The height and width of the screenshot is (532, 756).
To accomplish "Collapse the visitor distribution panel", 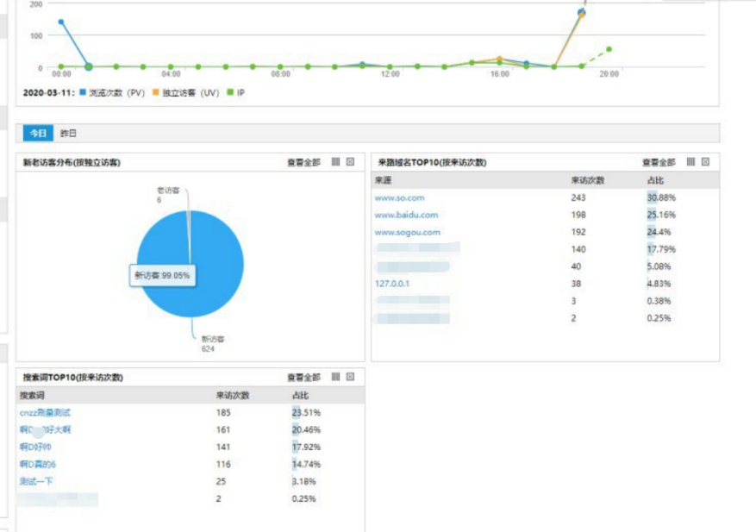I will tap(351, 161).
